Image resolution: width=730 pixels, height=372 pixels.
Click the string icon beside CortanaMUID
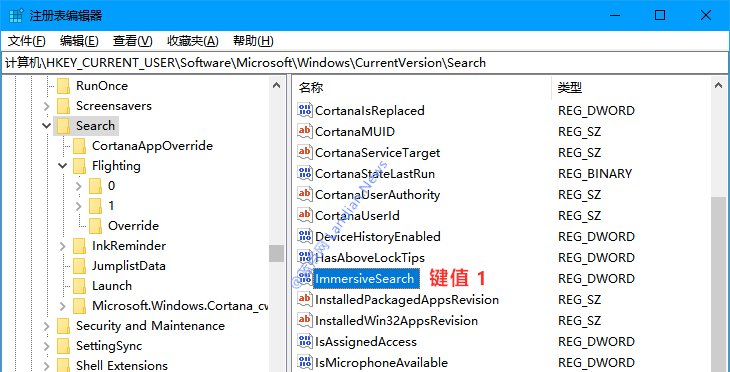tap(304, 132)
